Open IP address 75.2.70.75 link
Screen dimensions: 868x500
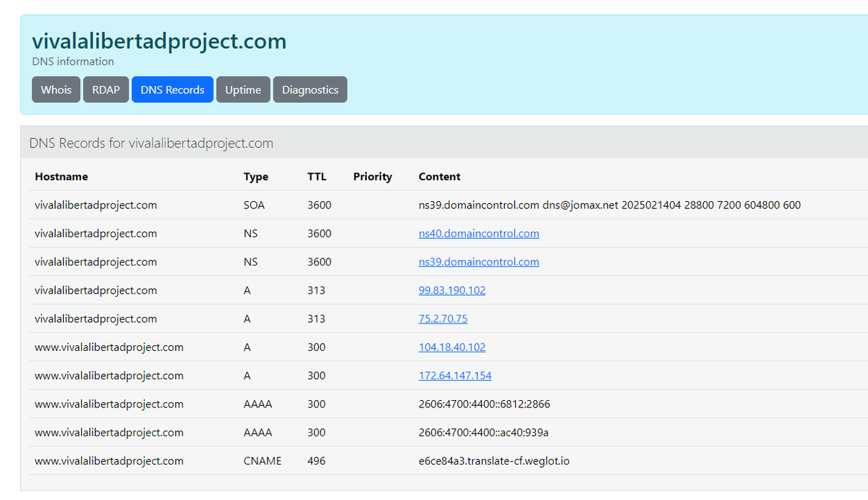click(443, 318)
